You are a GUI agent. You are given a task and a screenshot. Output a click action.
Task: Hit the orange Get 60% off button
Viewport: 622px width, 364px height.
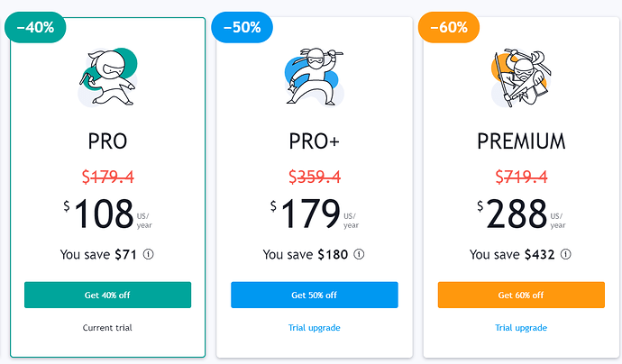click(x=521, y=295)
